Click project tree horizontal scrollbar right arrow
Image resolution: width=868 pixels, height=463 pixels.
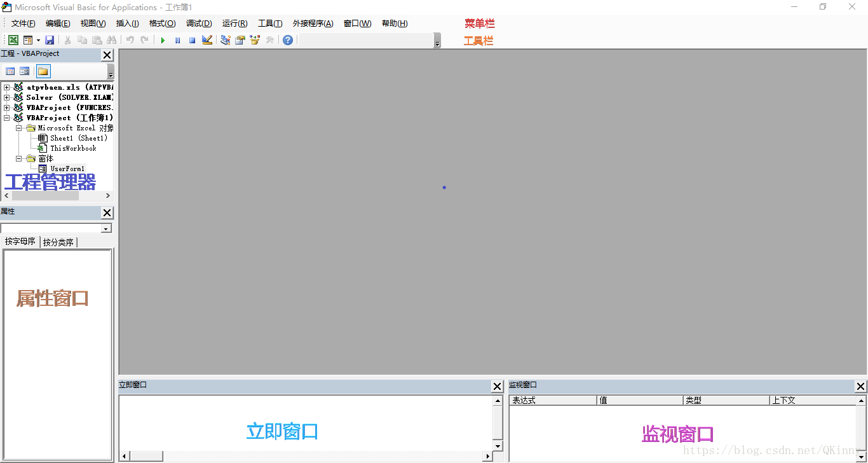(108, 196)
